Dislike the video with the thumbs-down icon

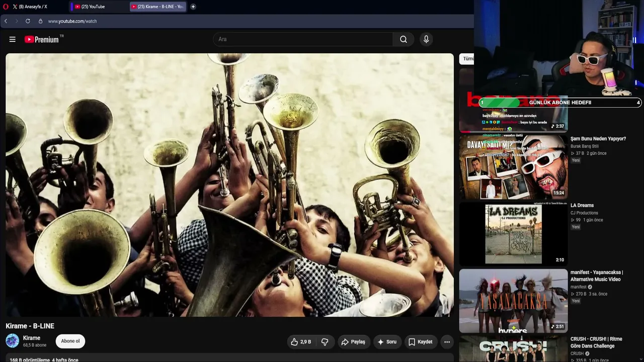[325, 342]
